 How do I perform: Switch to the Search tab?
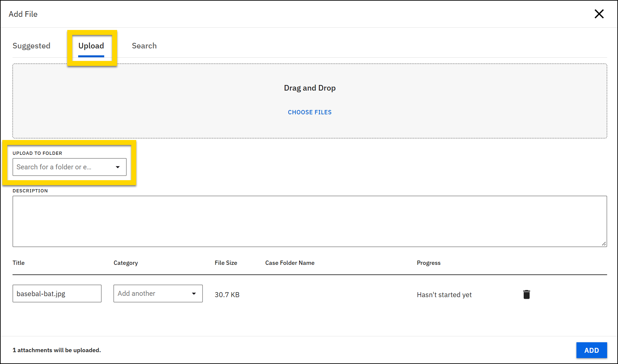point(144,45)
